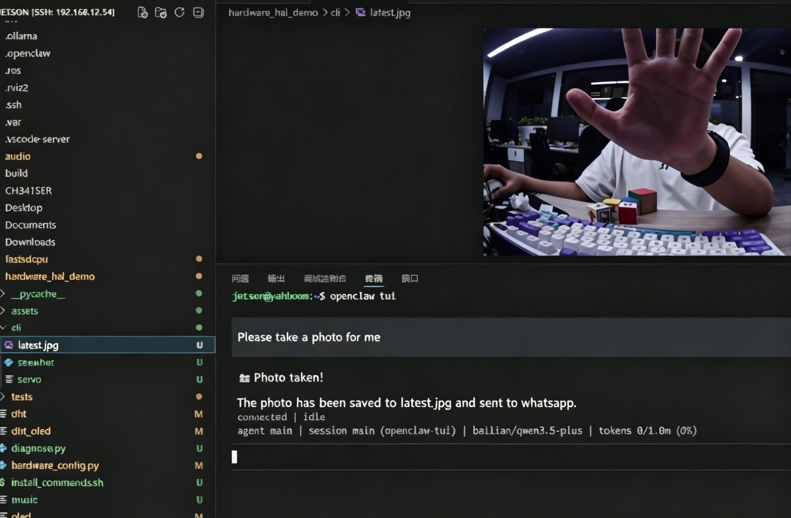Collapse all folders in Explorer

point(198,12)
